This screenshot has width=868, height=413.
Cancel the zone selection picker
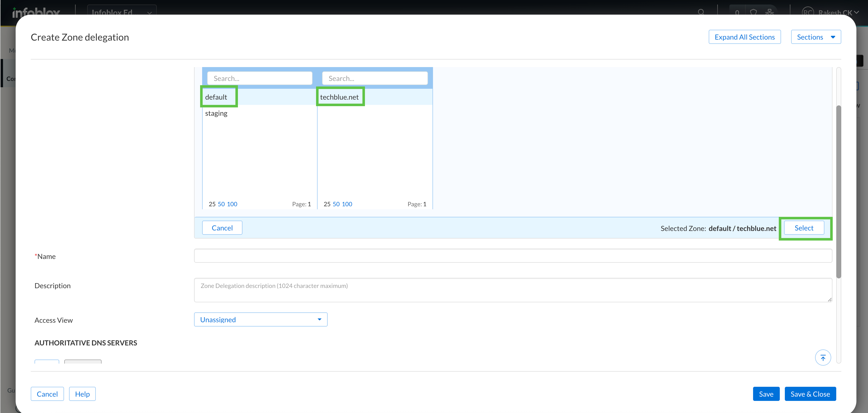coord(222,228)
